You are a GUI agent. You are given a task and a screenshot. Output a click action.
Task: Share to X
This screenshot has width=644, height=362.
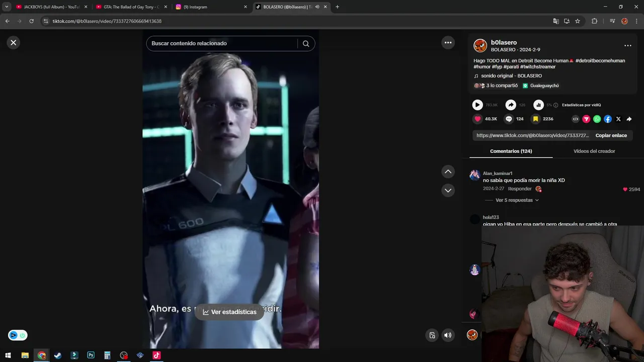click(618, 119)
